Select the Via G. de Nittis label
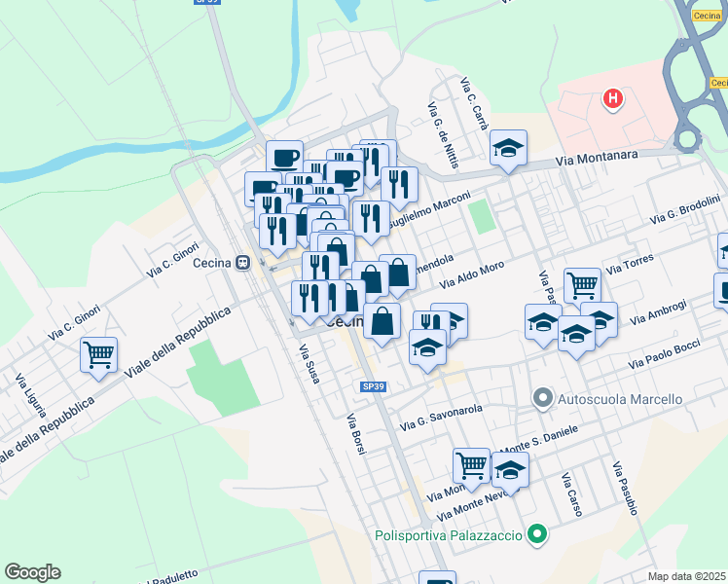 (x=443, y=134)
